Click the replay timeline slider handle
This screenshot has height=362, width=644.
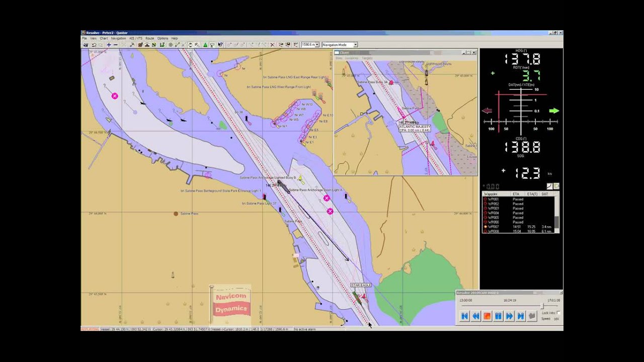(542, 306)
